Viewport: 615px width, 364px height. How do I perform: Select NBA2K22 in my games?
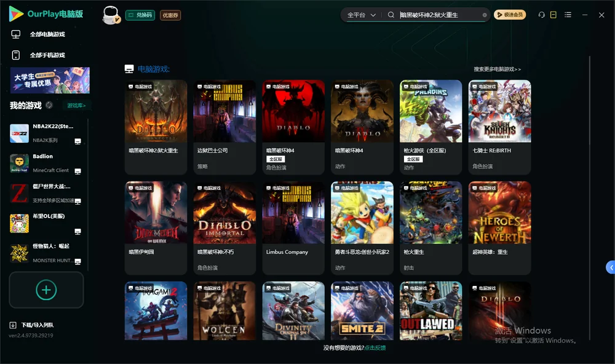coord(46,133)
